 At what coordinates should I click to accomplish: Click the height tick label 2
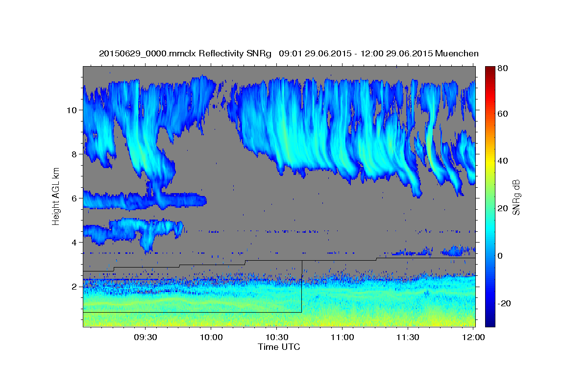pyautogui.click(x=73, y=286)
